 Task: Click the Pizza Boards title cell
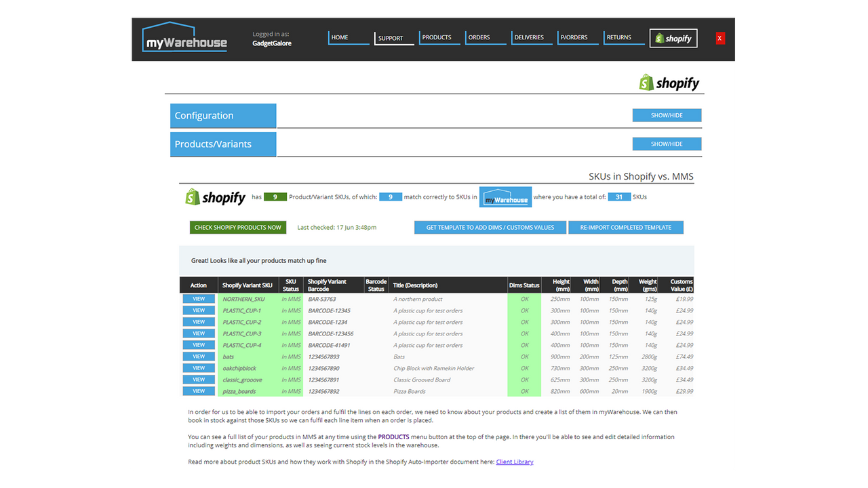point(410,391)
